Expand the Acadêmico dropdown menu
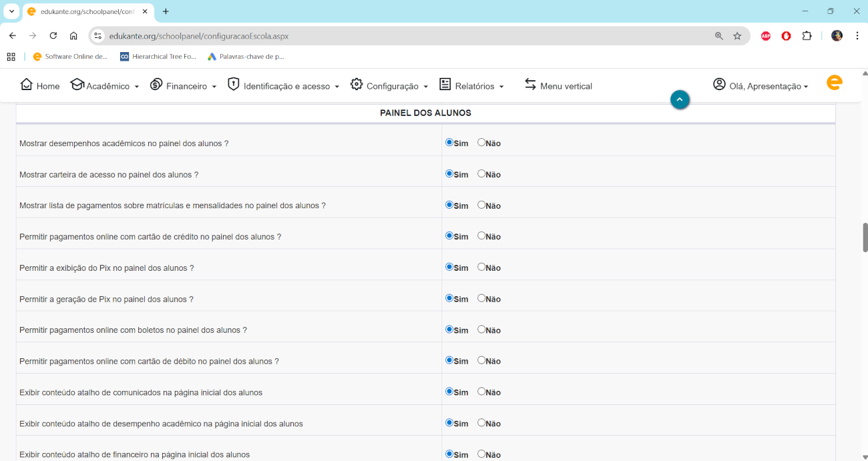 pyautogui.click(x=105, y=86)
